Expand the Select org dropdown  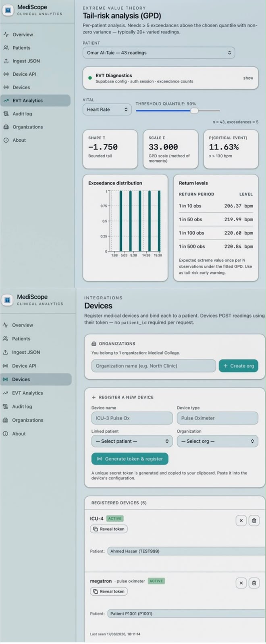[x=218, y=441]
